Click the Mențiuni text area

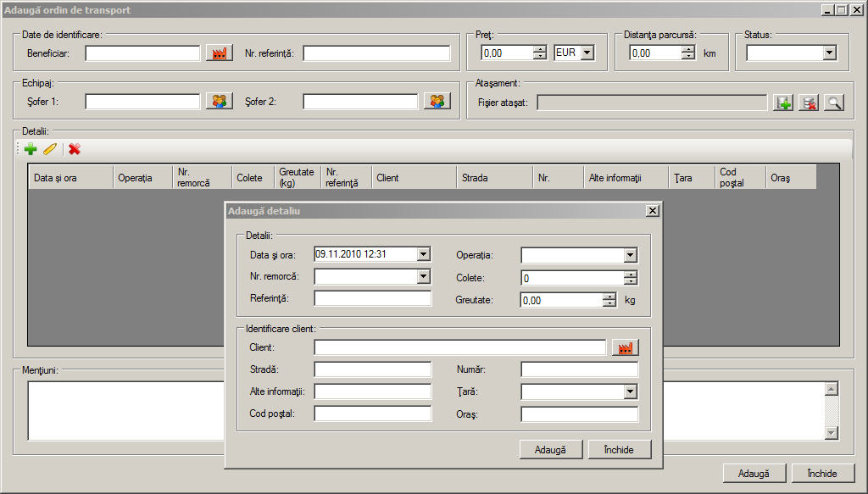coord(426,410)
